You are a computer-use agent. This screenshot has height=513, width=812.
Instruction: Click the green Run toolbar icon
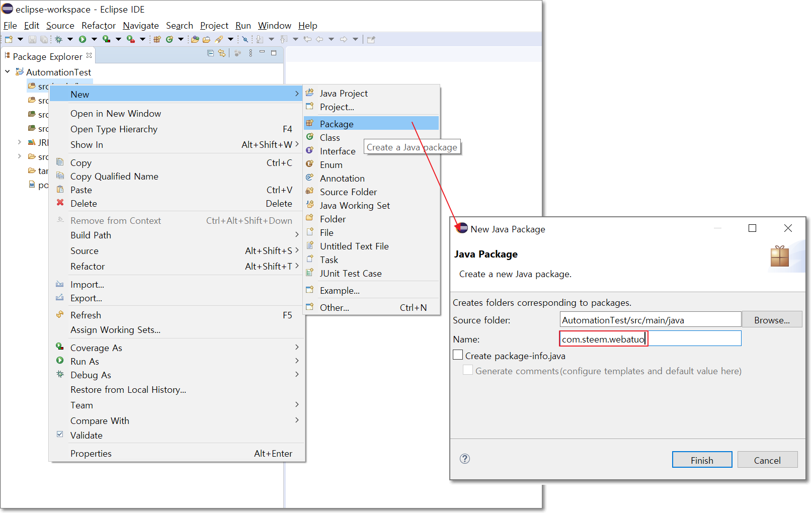(83, 39)
